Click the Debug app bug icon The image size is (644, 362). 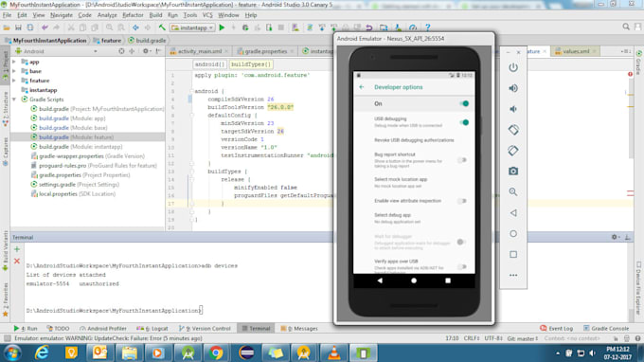point(245,27)
